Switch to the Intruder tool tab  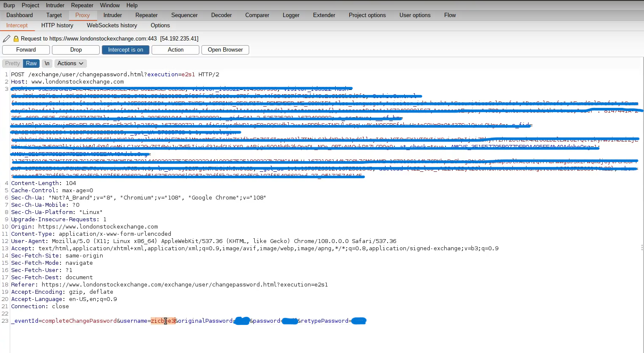tap(112, 15)
